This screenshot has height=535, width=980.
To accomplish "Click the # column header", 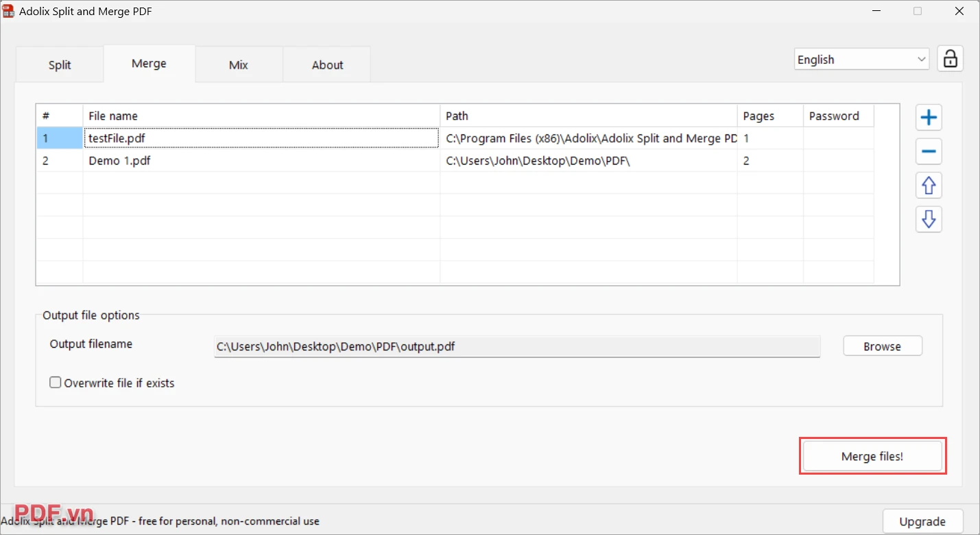I will (x=60, y=116).
